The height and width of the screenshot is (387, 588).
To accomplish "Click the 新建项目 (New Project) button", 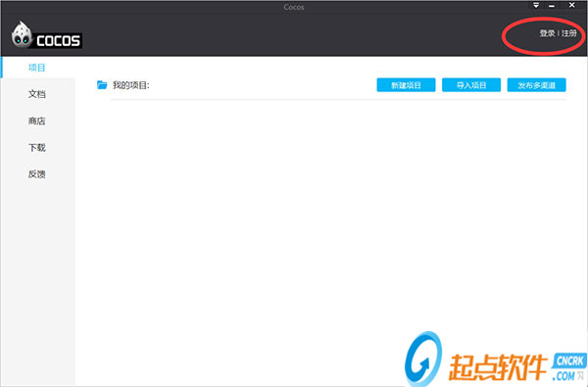I will (406, 85).
